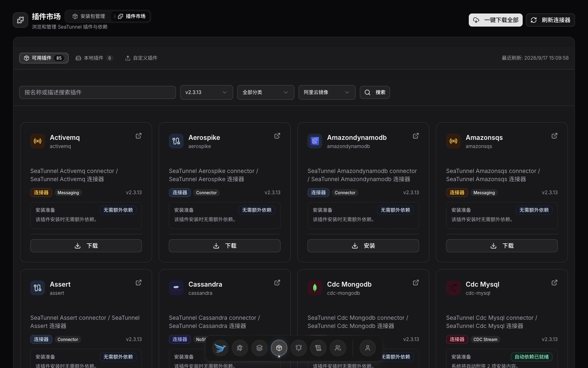Viewport: 588px width, 368px height.
Task: Click the Amazondynamodb card title
Action: 357,137
